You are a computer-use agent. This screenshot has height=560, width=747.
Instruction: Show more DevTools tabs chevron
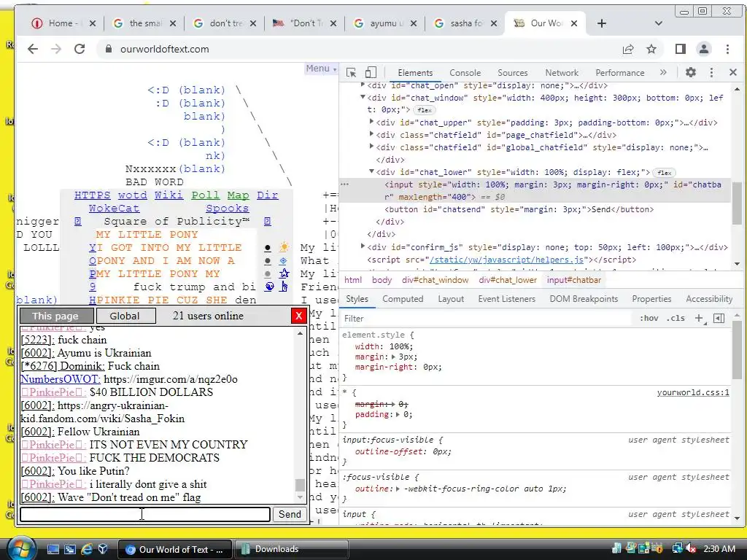663,72
